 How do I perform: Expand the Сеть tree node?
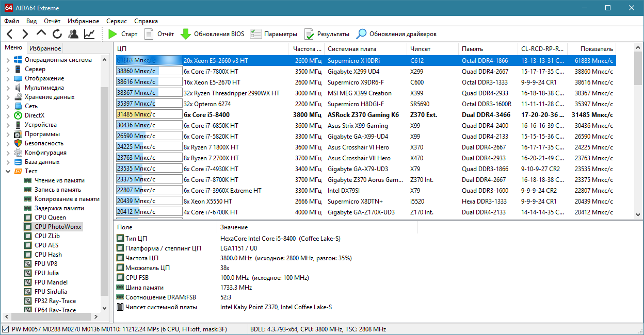pyautogui.click(x=8, y=106)
